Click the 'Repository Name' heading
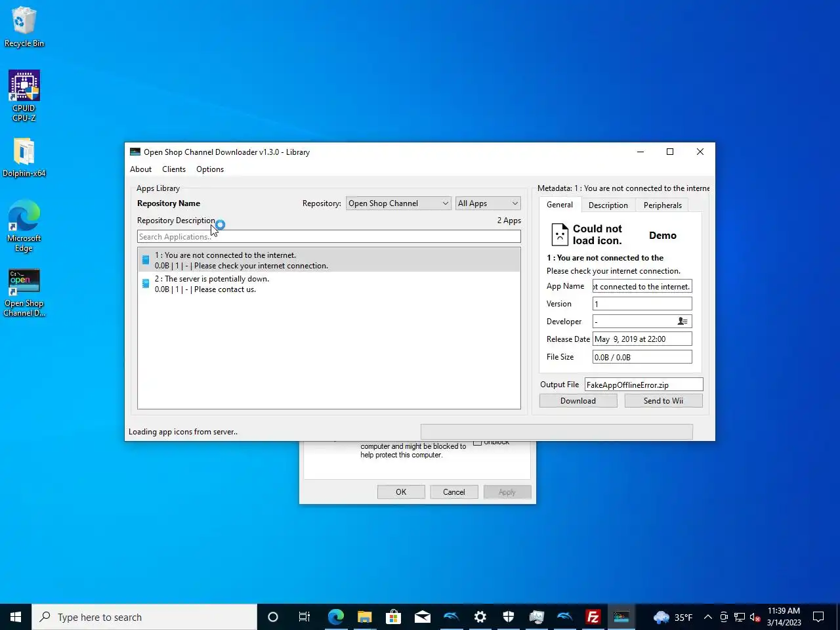The width and height of the screenshot is (840, 630). pyautogui.click(x=169, y=203)
